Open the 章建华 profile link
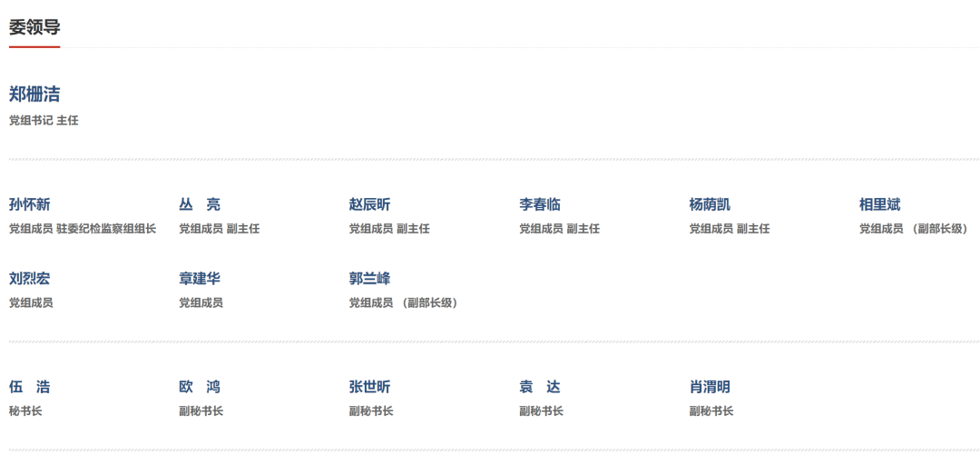The width and height of the screenshot is (980, 455). tap(200, 278)
